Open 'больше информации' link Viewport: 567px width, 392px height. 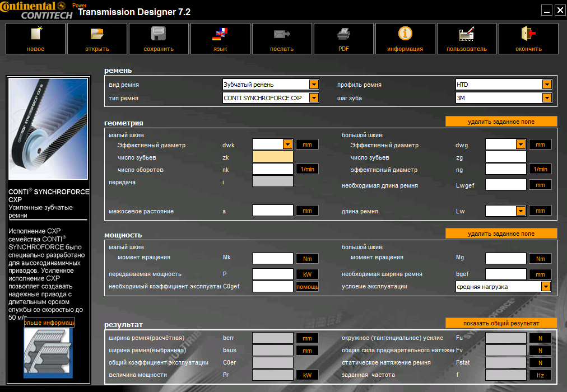[x=49, y=323]
